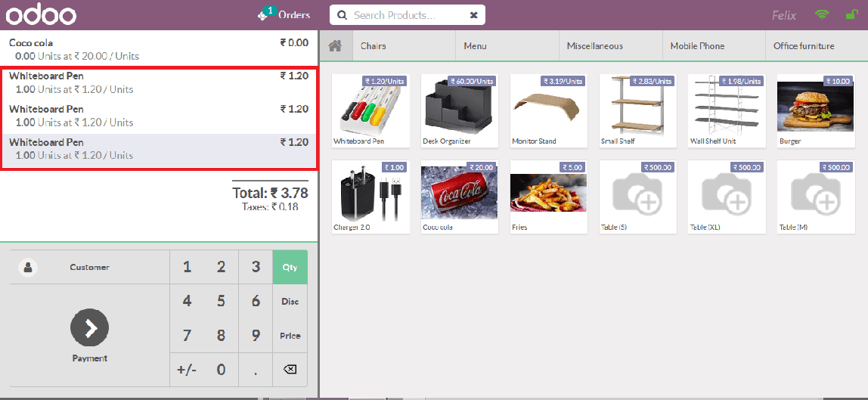This screenshot has width=868, height=400.
Task: Click the Orders label in header
Action: click(294, 15)
